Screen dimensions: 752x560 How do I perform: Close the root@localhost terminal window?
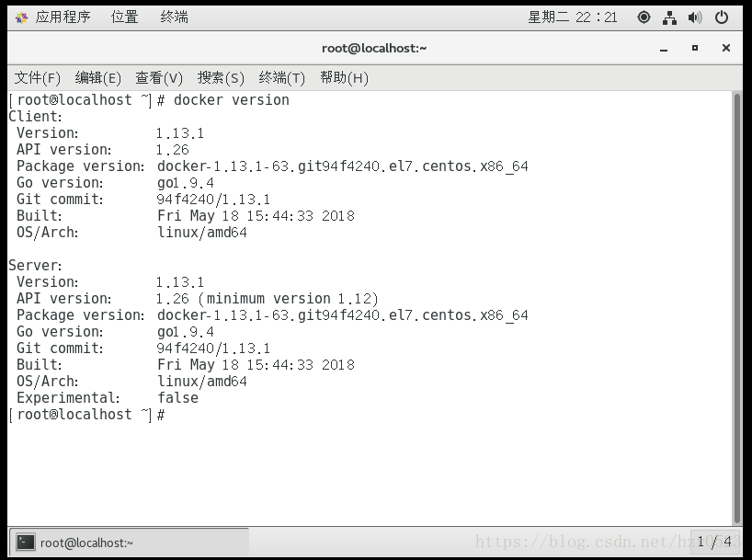point(726,48)
